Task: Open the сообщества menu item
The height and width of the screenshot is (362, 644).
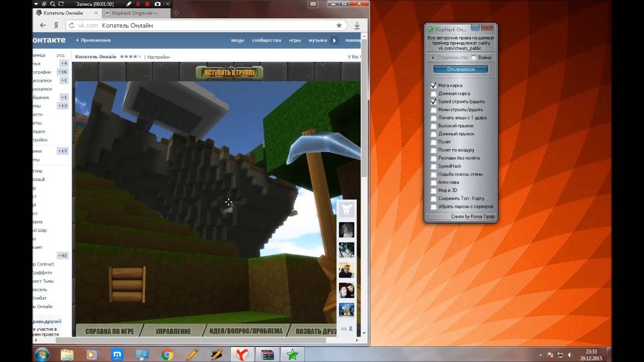Action: pyautogui.click(x=267, y=40)
